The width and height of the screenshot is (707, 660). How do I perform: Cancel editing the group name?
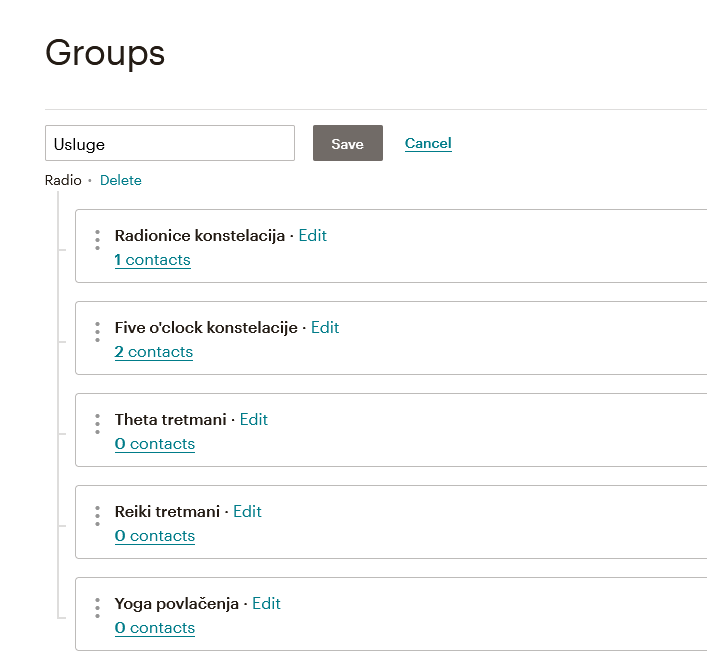(x=428, y=143)
